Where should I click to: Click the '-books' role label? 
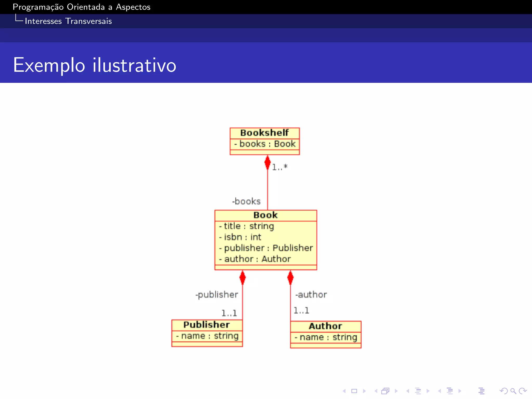click(x=246, y=201)
